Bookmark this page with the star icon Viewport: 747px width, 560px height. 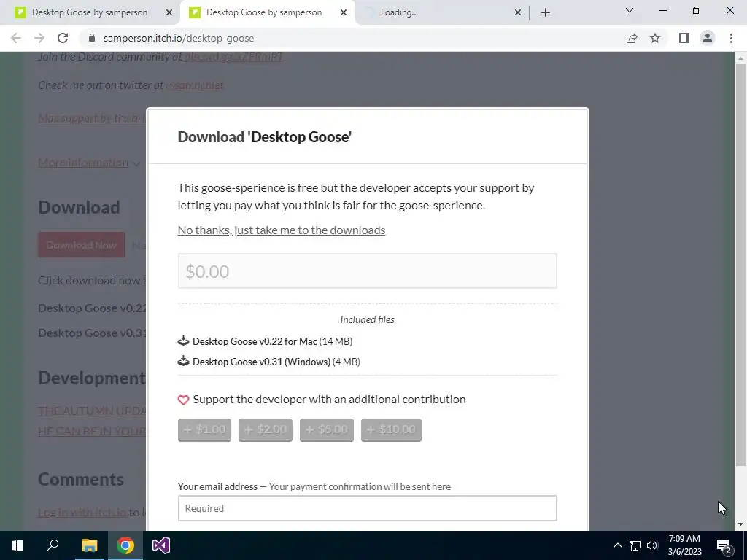(655, 38)
